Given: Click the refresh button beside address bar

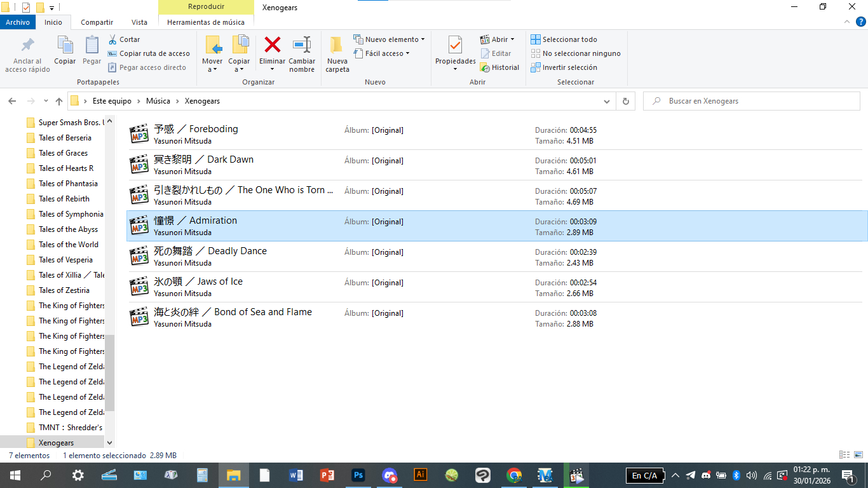Looking at the screenshot, I should click(x=626, y=101).
